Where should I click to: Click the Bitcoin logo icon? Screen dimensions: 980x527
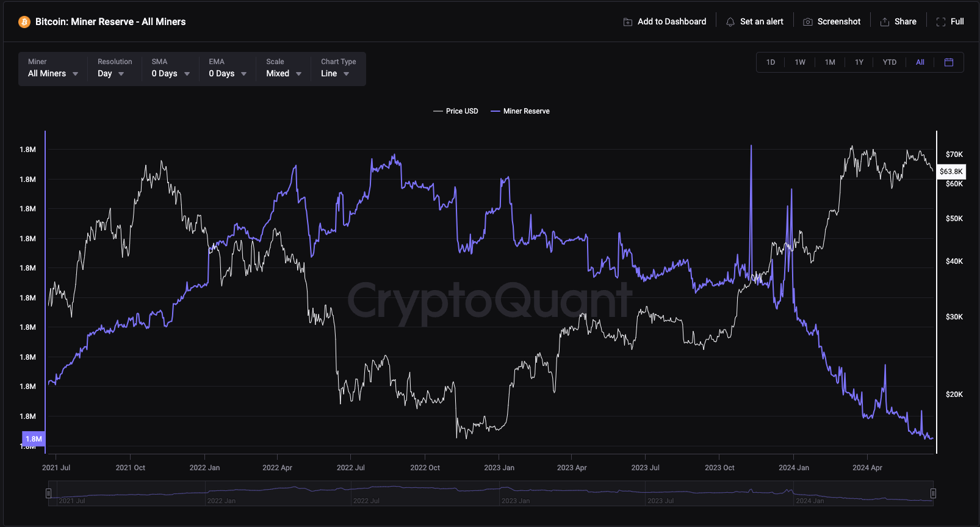[x=24, y=22]
